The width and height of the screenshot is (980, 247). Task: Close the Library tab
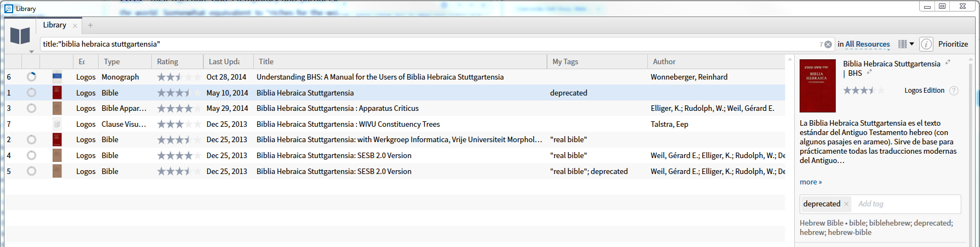[75, 26]
